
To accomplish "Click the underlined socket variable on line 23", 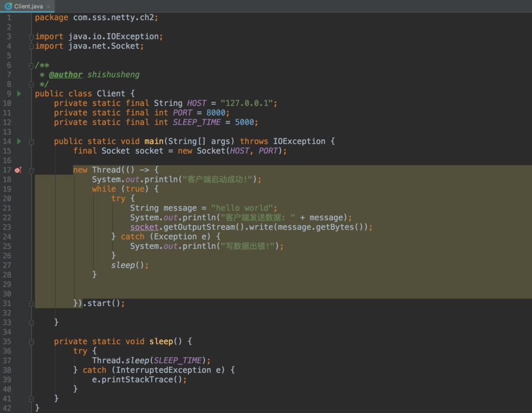I will tap(144, 227).
